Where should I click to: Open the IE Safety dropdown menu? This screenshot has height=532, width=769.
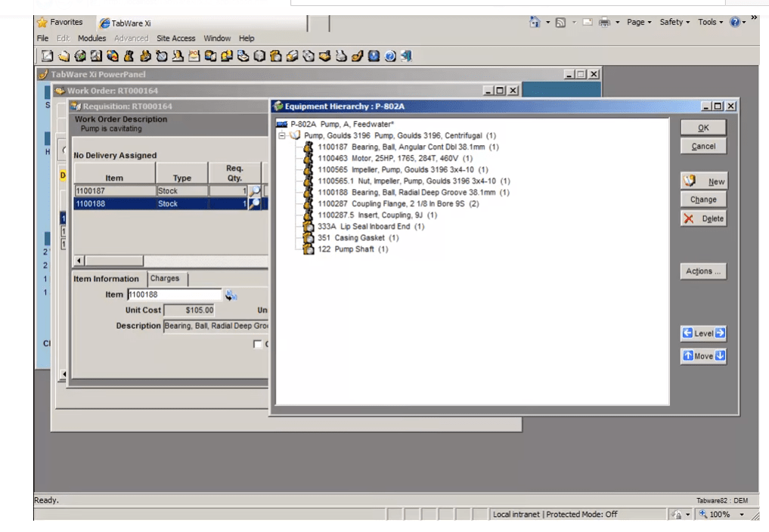(674, 22)
